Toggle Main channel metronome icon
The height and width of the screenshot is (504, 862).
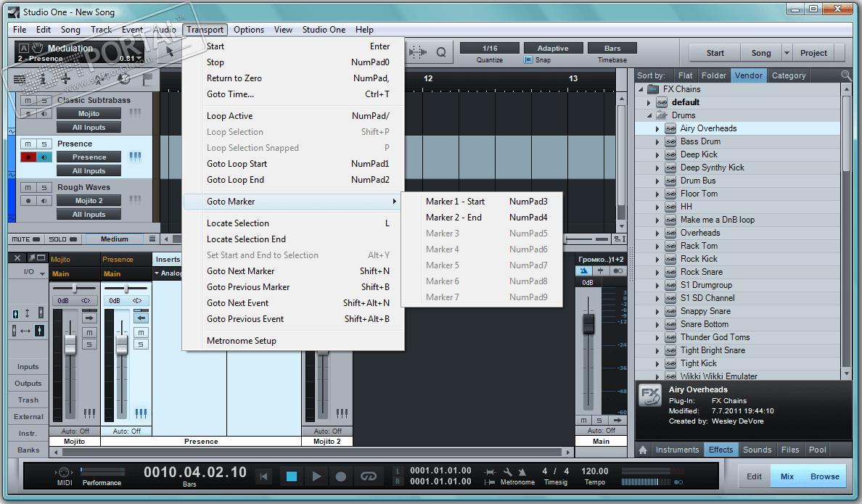point(584,271)
